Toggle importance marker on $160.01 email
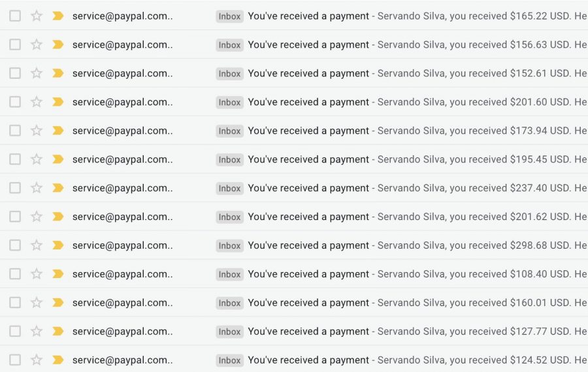This screenshot has height=372, width=588. (x=57, y=302)
